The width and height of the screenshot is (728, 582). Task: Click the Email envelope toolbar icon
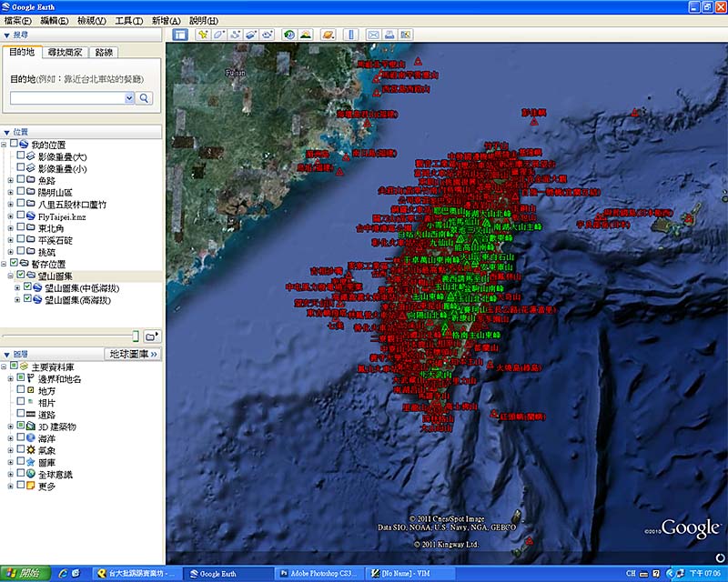(x=373, y=35)
